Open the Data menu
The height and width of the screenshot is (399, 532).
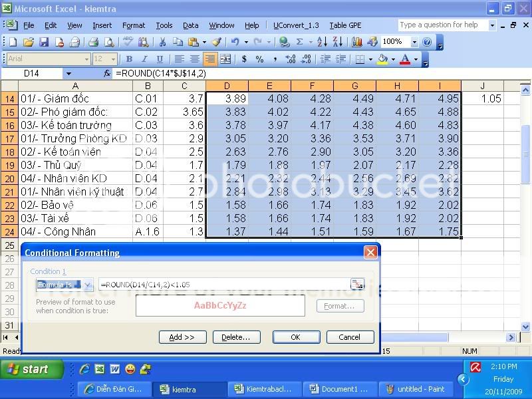point(190,25)
